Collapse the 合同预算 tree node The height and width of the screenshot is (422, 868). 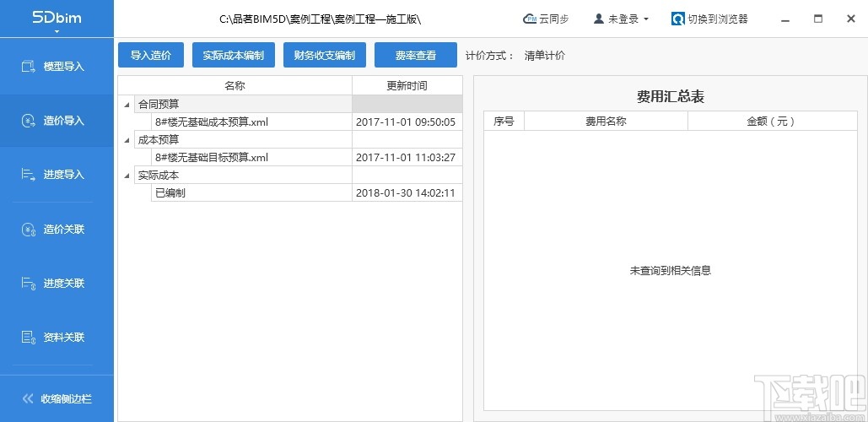point(127,104)
